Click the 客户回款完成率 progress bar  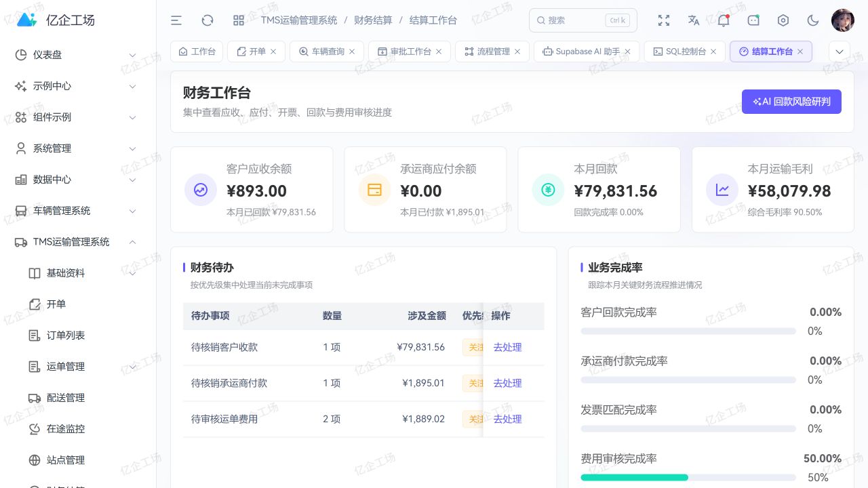click(x=688, y=331)
